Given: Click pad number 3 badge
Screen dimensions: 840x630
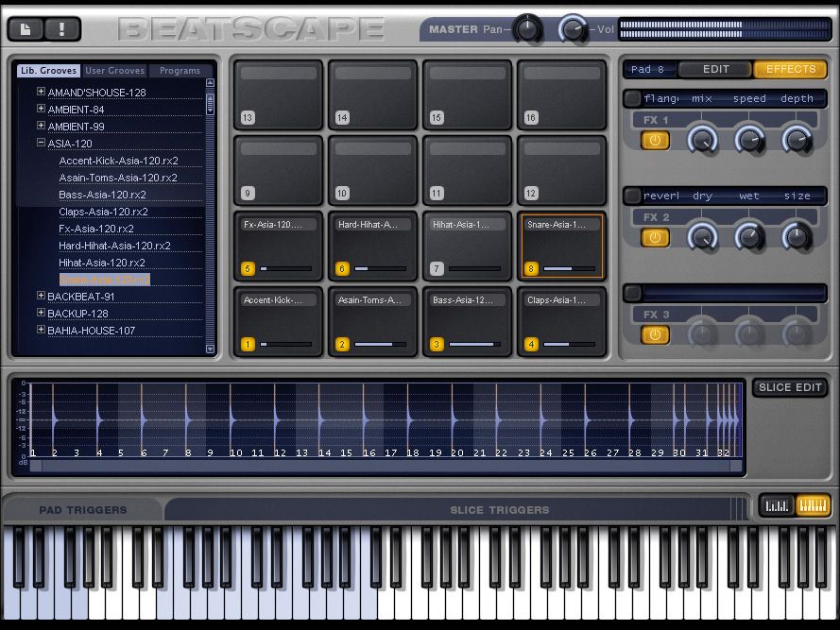Looking at the screenshot, I should click(x=437, y=344).
